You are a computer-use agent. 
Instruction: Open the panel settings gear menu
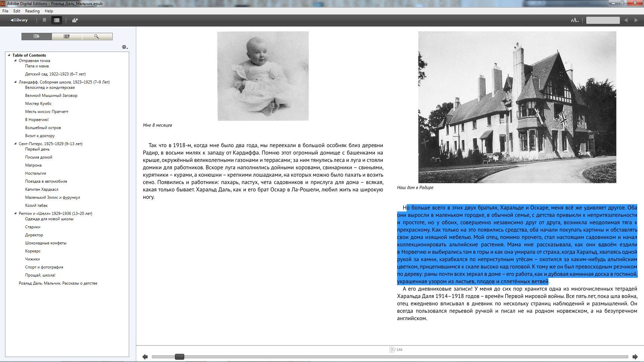coord(125,47)
